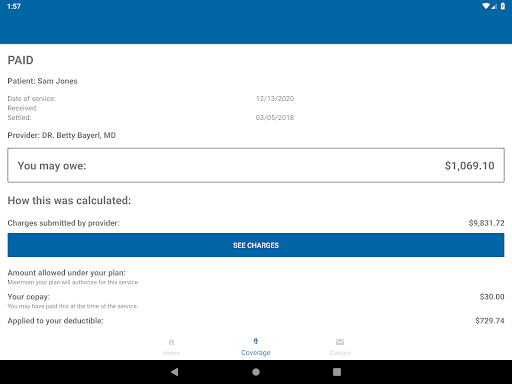The height and width of the screenshot is (384, 512).
Task: Tap the cellular signal status icon
Action: click(x=494, y=6)
